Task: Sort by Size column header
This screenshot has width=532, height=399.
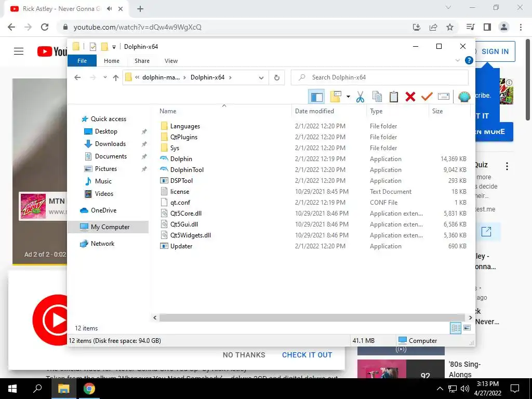Action: point(449,111)
